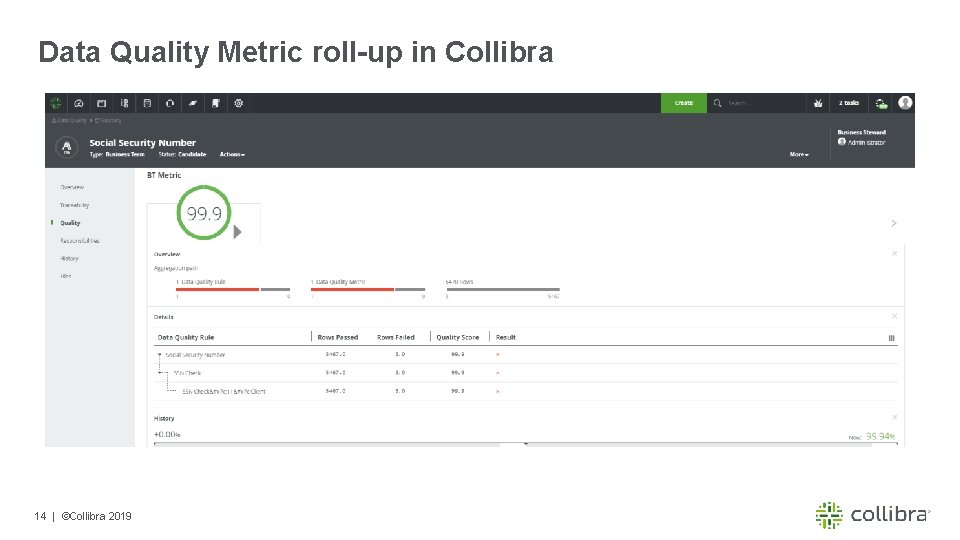Click the next chevron beside metric cards
The width and height of the screenshot is (960, 540).
[894, 223]
